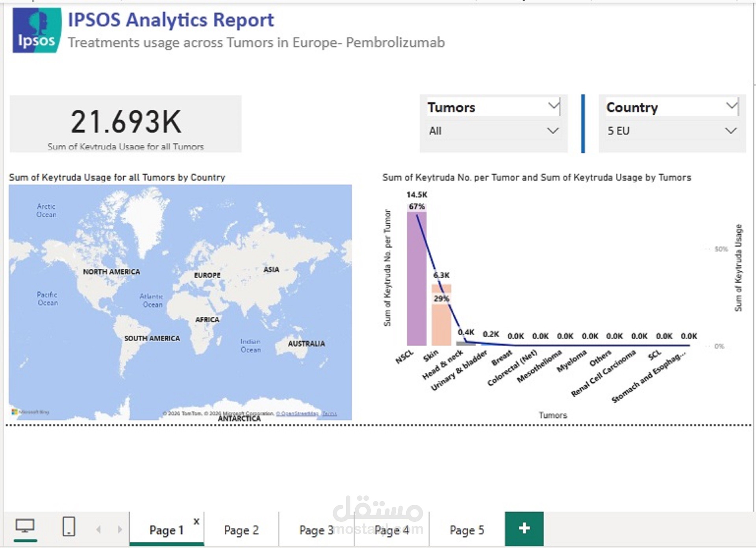Image resolution: width=756 pixels, height=548 pixels.
Task: Click the 0.4K data label
Action: [466, 332]
